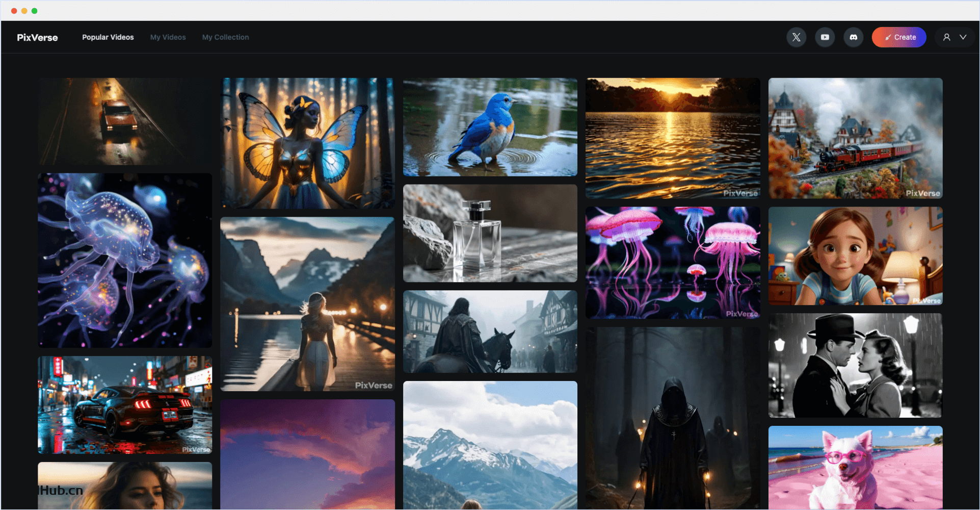Image resolution: width=980 pixels, height=510 pixels.
Task: Open the snowy mountain video
Action: click(x=490, y=445)
